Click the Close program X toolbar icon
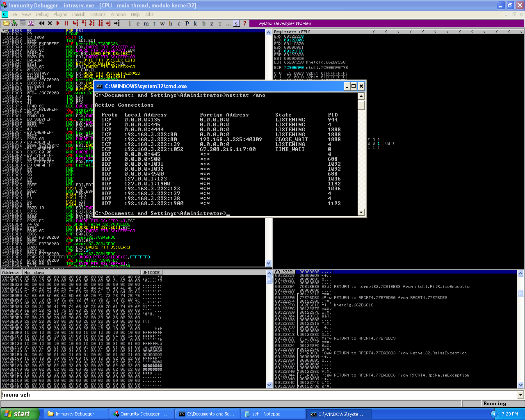This screenshot has width=525, height=420. 50,23
